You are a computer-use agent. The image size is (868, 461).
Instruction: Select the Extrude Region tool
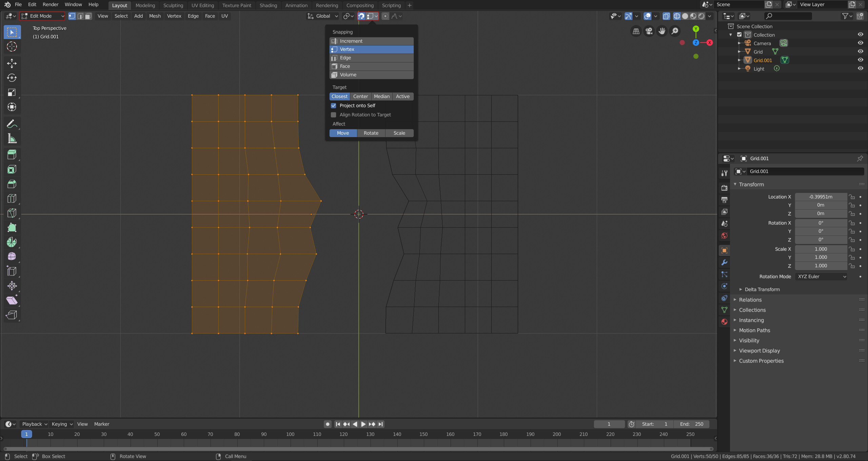click(12, 155)
